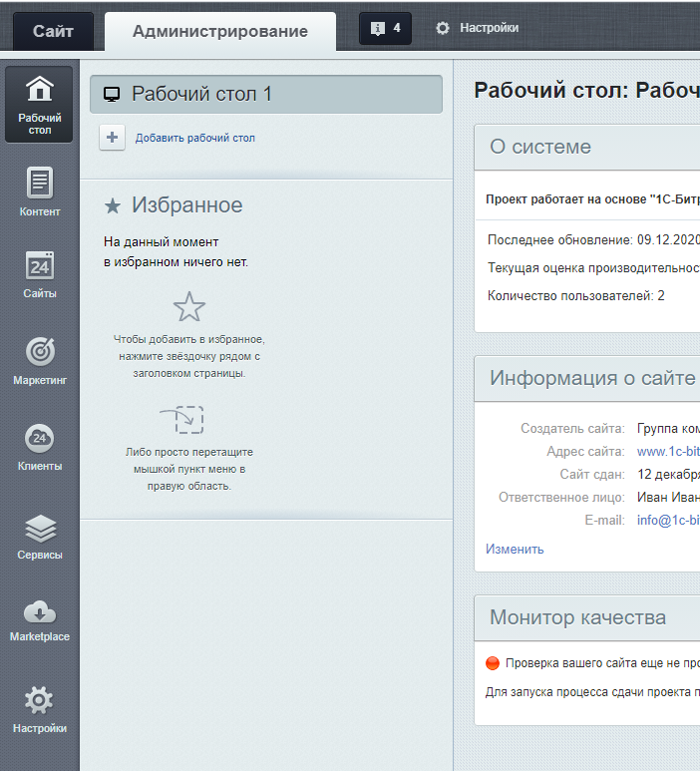
Task: Open Настройки in the top bar
Action: 477,28
